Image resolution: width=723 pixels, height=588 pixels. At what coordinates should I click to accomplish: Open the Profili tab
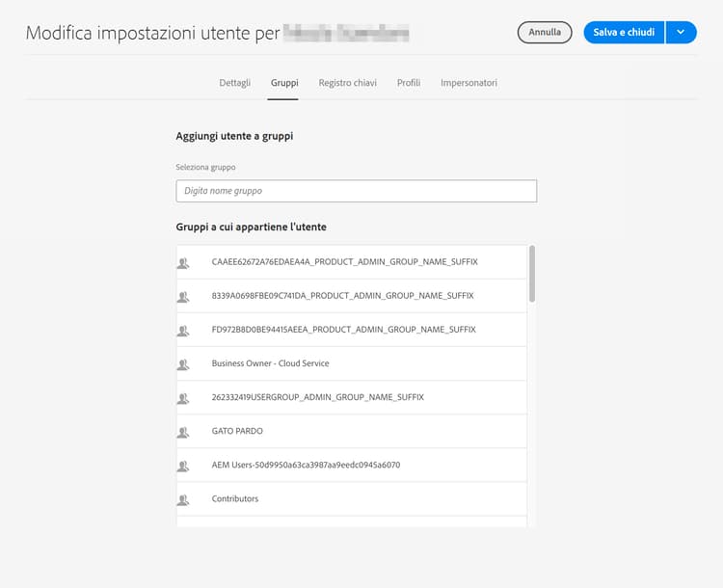pos(409,83)
